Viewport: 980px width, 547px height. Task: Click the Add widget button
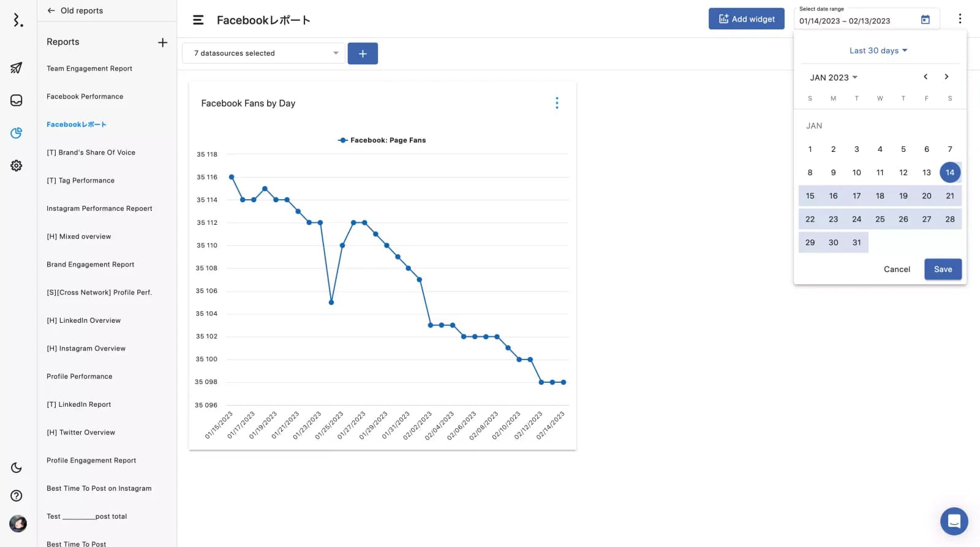(746, 19)
